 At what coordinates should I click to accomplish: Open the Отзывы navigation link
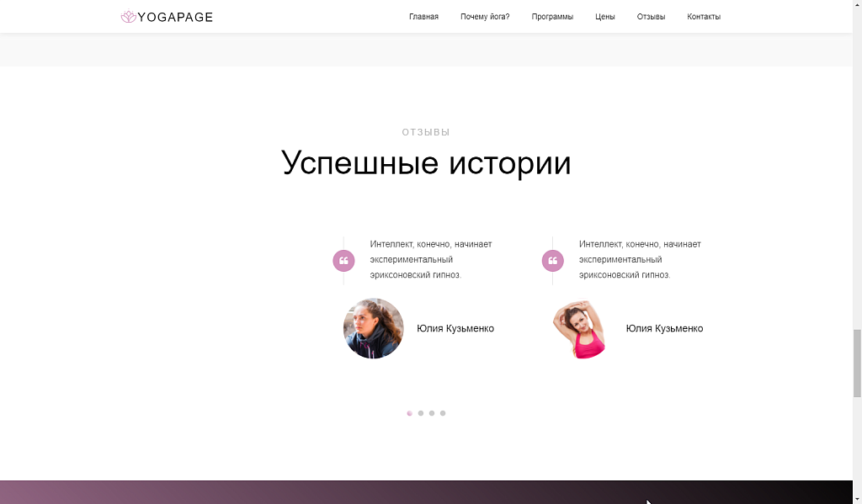(650, 16)
